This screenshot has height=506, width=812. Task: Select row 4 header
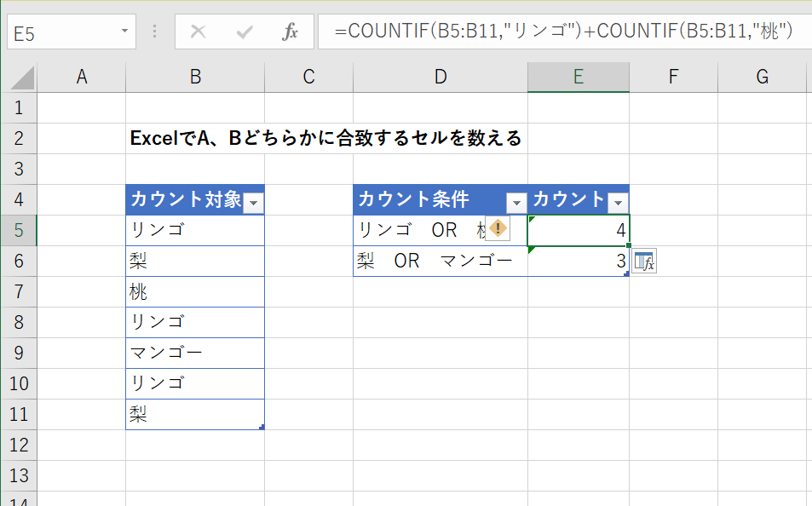[19, 199]
